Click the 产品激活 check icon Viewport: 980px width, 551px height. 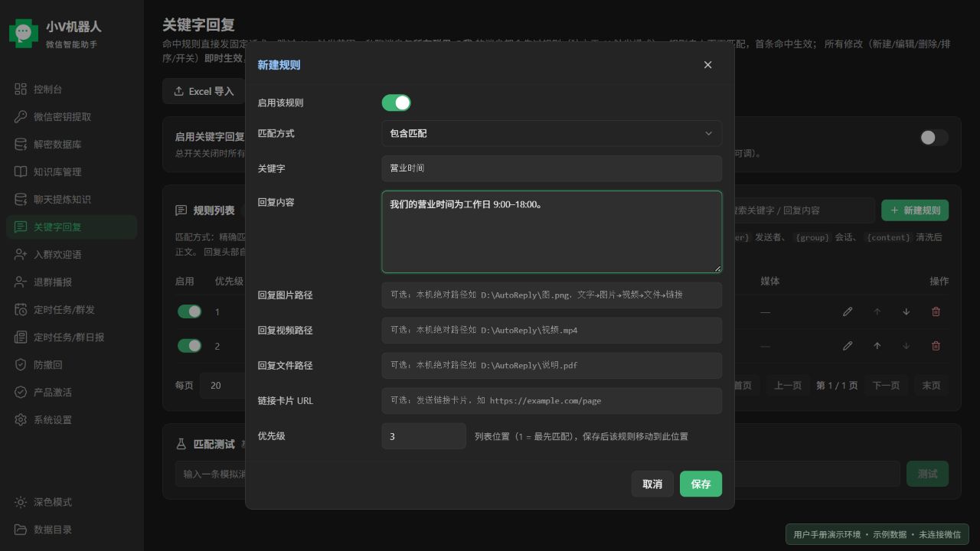[x=21, y=392]
